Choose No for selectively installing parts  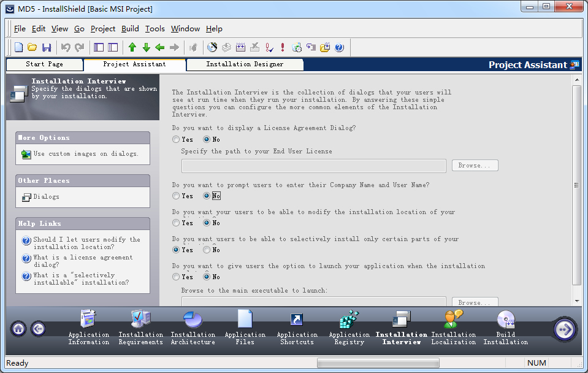(x=212, y=250)
